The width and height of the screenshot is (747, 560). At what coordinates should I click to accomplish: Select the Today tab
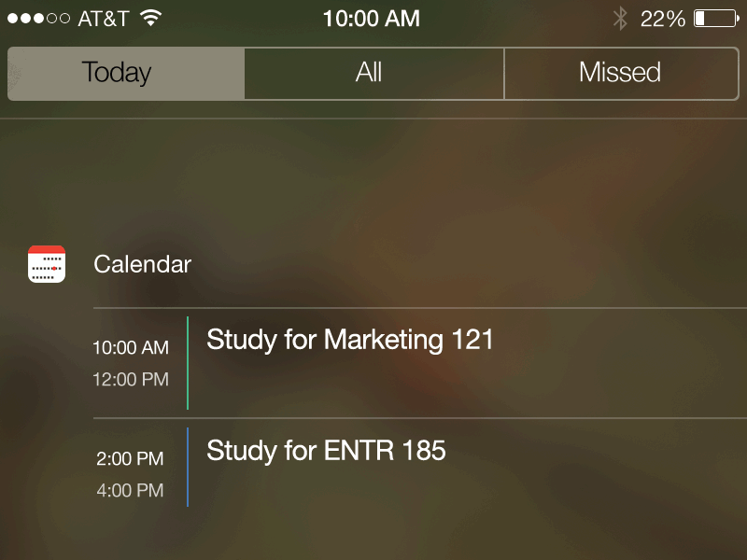pos(125,73)
